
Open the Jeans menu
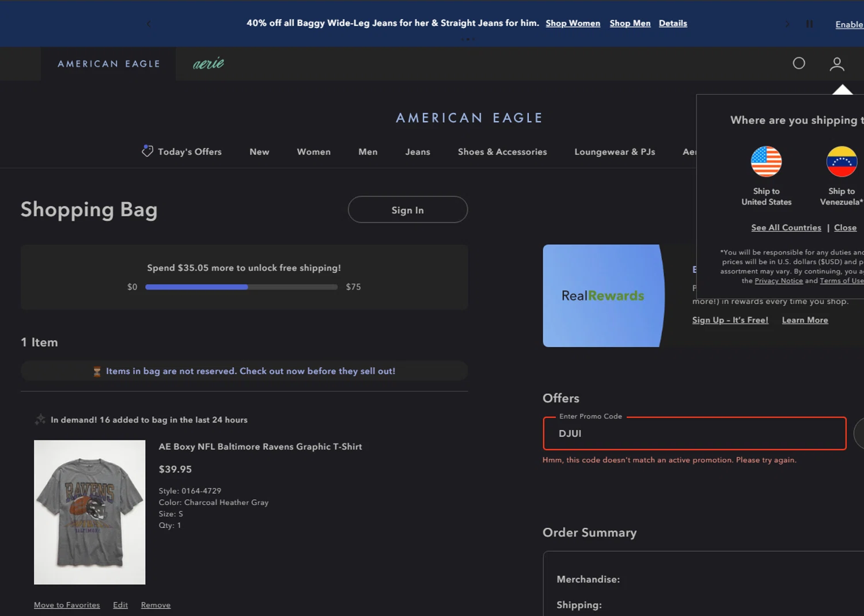[418, 152]
